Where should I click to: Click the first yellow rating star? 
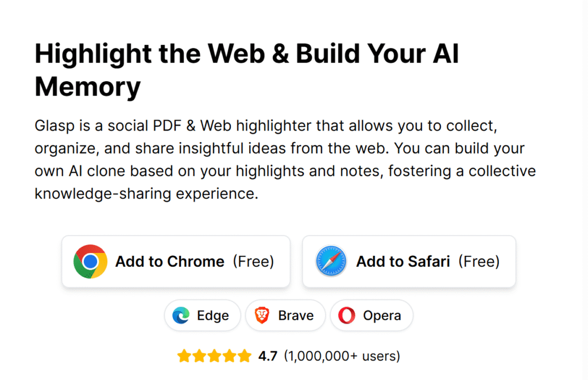184,356
